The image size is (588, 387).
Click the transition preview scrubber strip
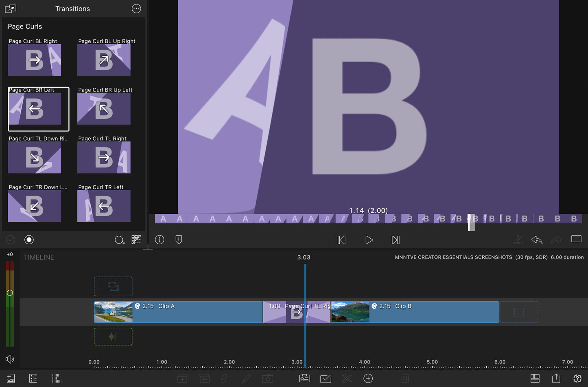click(368, 219)
